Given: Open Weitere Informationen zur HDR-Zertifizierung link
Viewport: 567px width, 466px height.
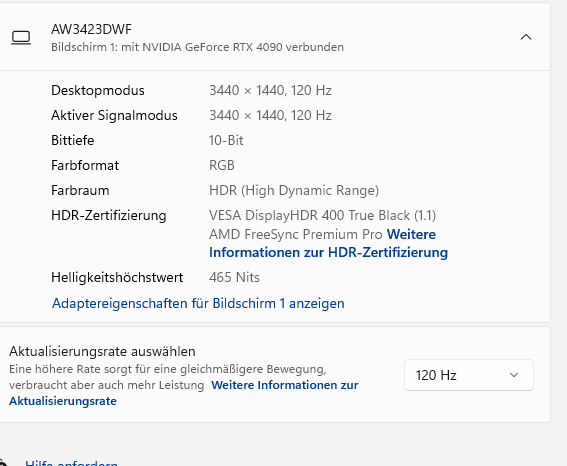Looking at the screenshot, I should [x=328, y=243].
